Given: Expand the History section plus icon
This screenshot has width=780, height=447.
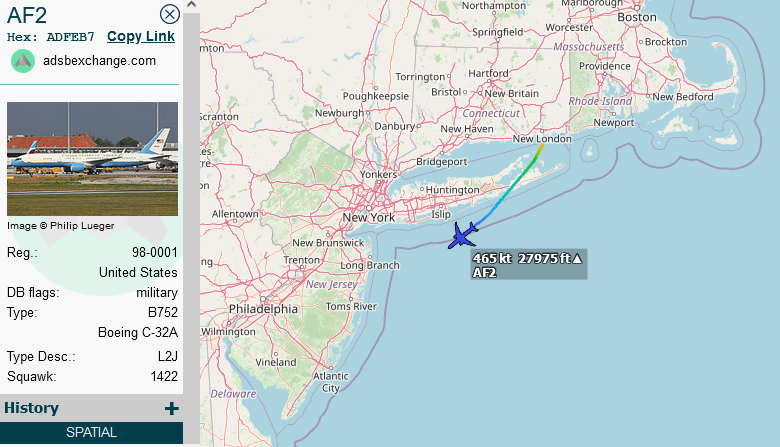Looking at the screenshot, I should (172, 409).
